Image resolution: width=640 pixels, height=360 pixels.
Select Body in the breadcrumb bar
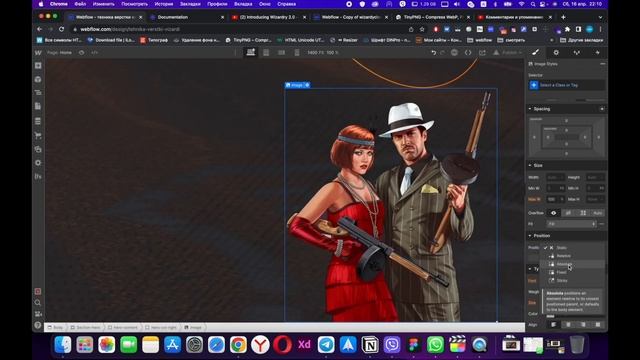click(55, 327)
